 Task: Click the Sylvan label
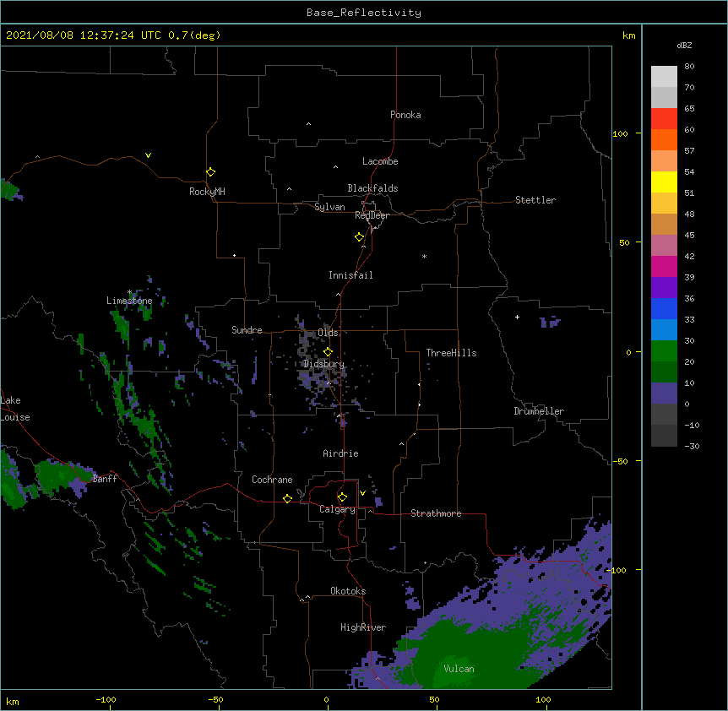click(x=329, y=207)
